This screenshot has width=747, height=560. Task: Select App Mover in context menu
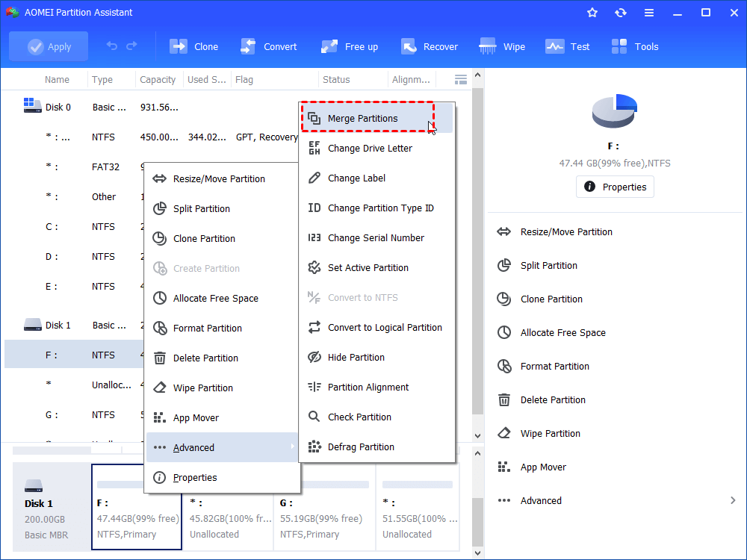pos(222,417)
